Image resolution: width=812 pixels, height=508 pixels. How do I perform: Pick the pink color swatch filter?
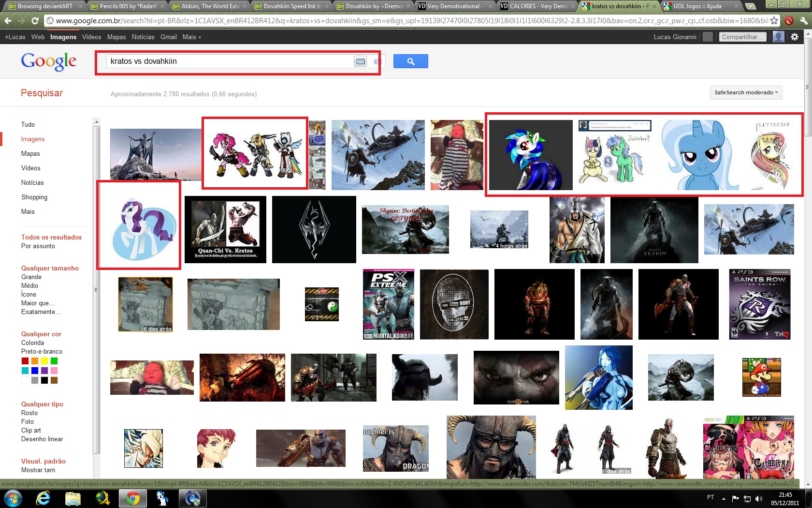[54, 371]
